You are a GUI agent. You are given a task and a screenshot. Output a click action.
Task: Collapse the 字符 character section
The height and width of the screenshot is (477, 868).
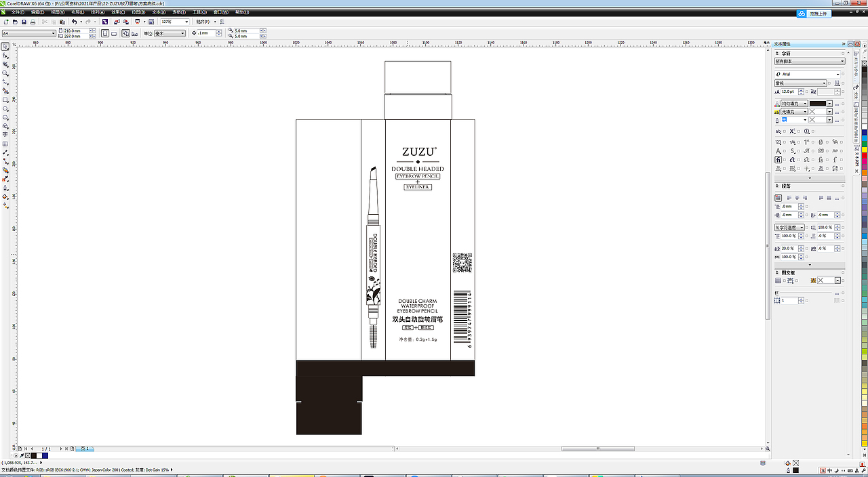777,54
